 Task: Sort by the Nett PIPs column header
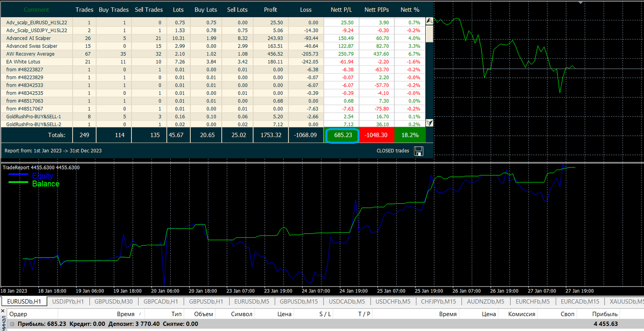(x=376, y=9)
